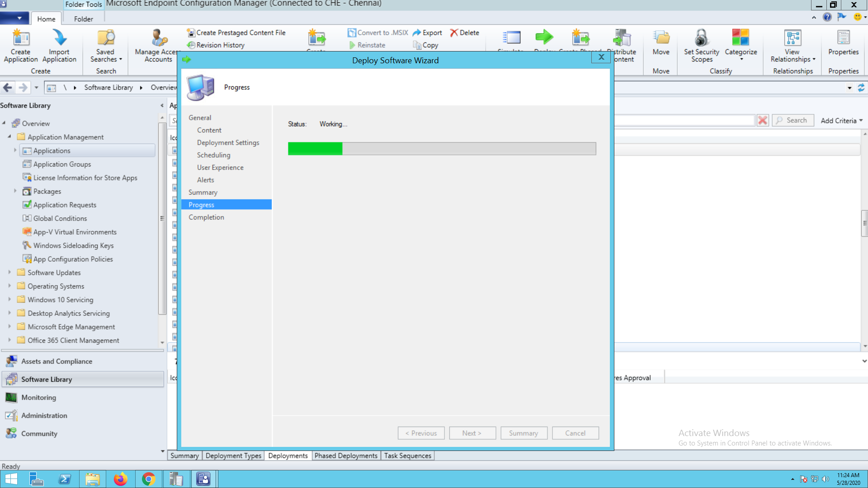
Task: Click the Search button
Action: [793, 120]
